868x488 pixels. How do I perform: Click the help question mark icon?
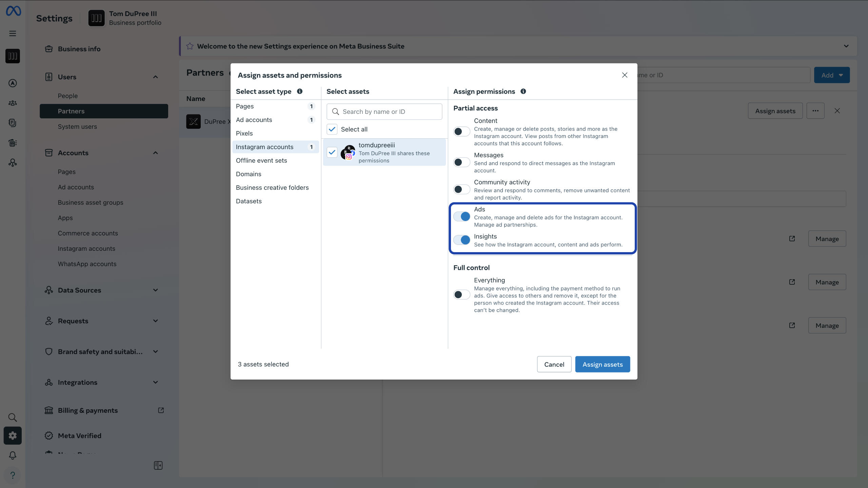click(13, 475)
